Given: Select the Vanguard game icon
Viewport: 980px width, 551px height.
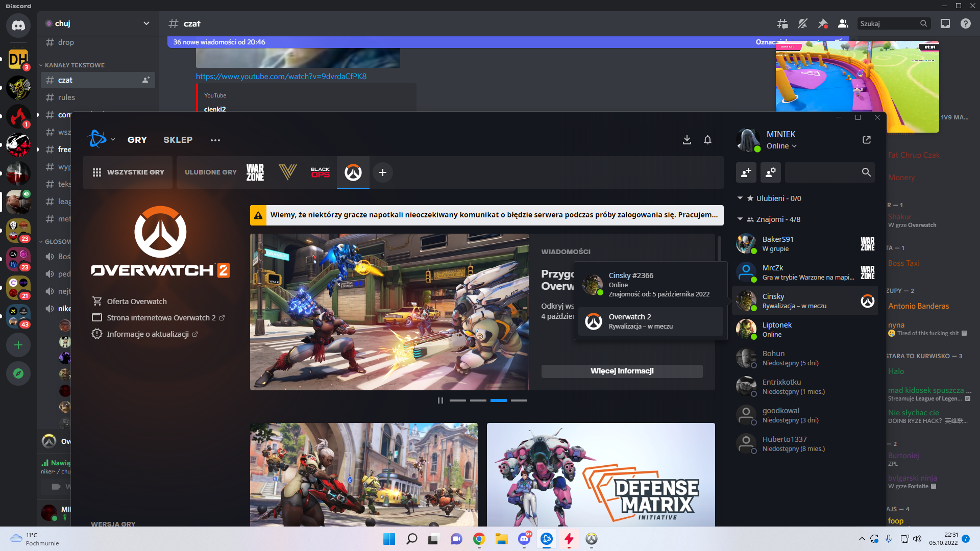Looking at the screenshot, I should tap(288, 172).
